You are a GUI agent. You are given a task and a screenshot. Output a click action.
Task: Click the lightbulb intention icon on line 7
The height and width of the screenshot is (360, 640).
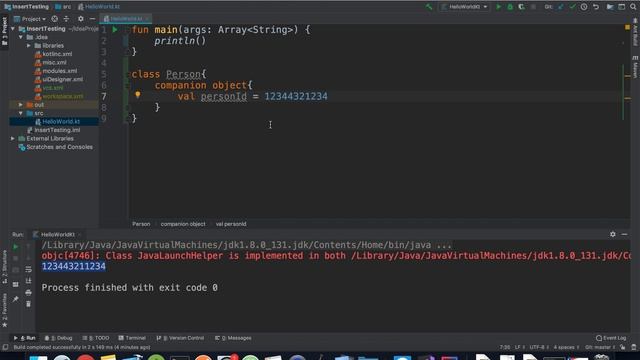[x=138, y=95]
